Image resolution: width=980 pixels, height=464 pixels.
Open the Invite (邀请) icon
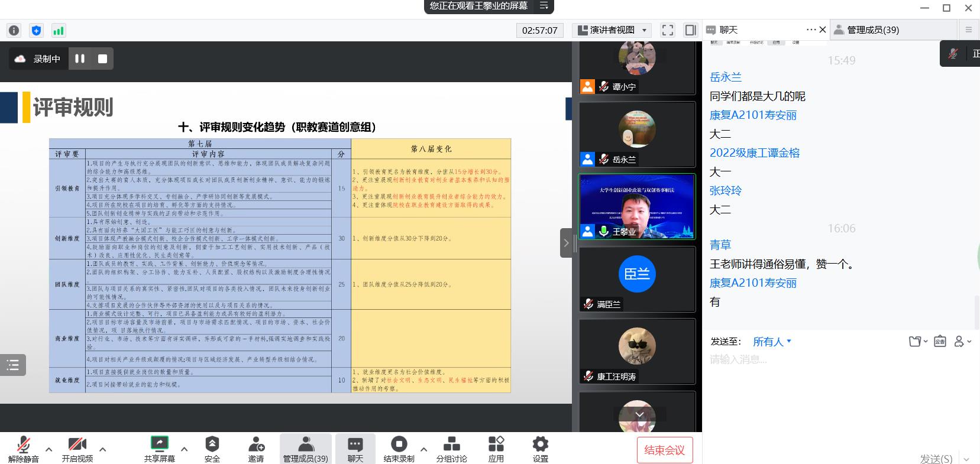click(x=256, y=449)
